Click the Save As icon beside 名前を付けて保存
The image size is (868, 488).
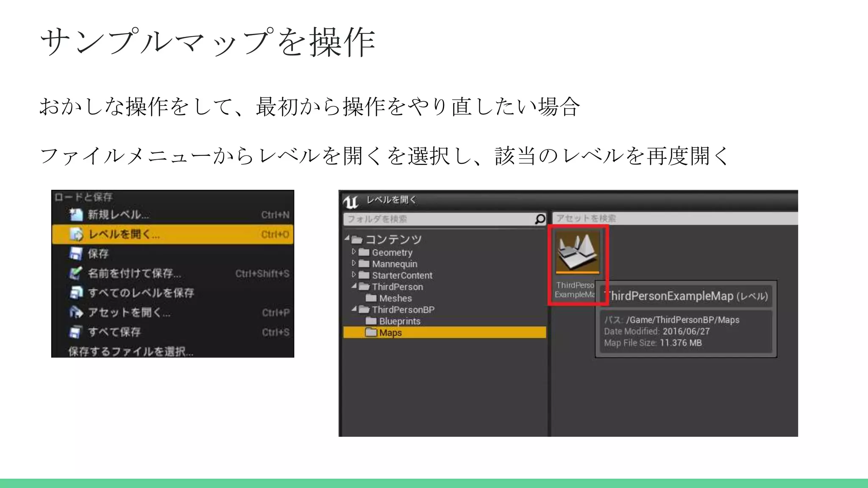76,273
